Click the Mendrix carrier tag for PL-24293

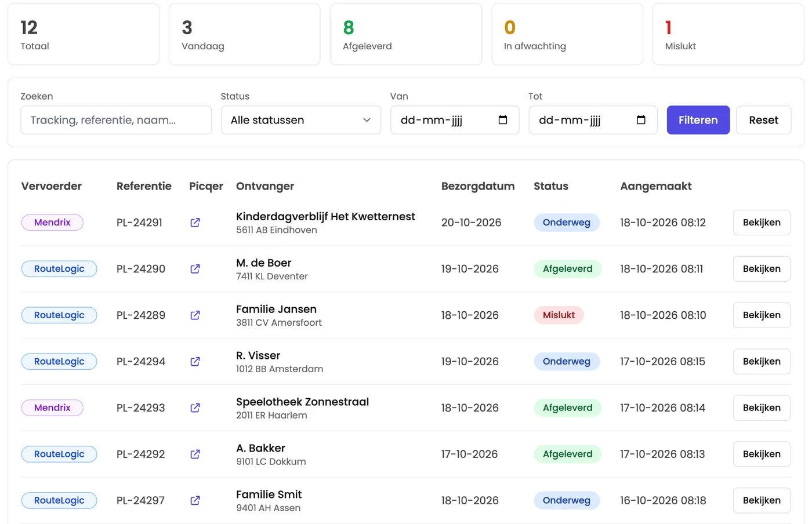[52, 408]
